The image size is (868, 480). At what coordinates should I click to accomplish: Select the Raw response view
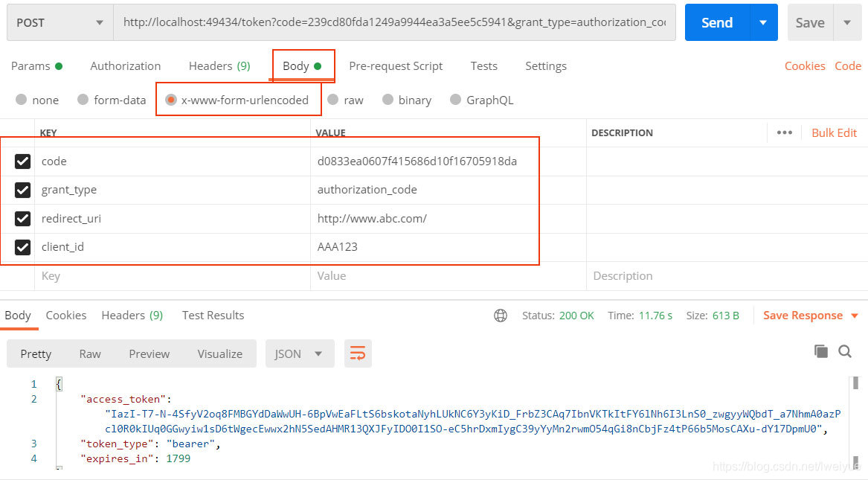[90, 353]
